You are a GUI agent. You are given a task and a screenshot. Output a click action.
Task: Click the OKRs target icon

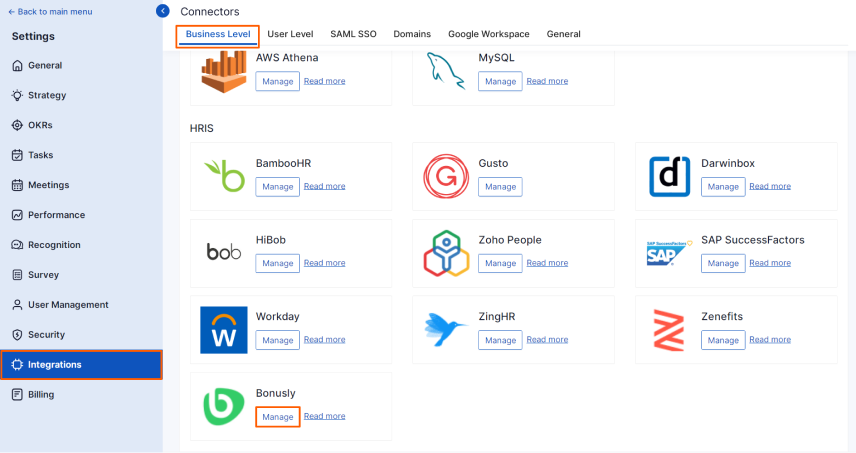[x=17, y=125]
